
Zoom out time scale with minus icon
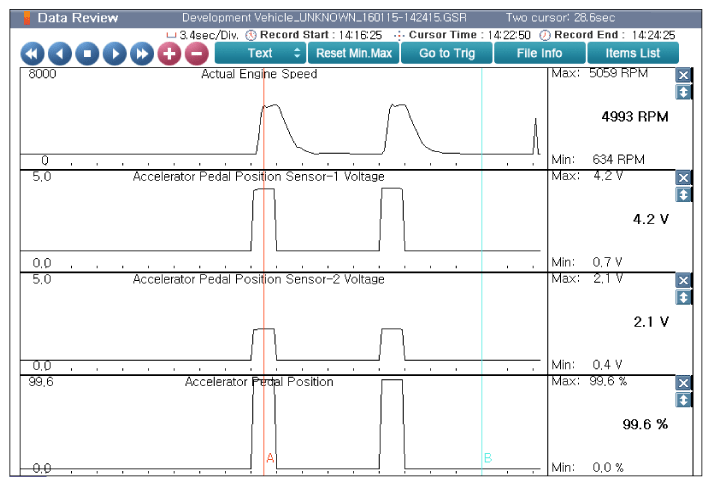click(196, 53)
